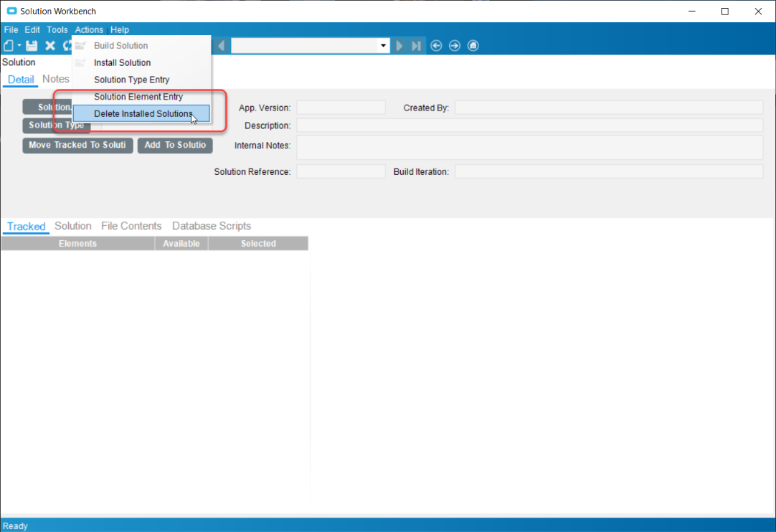Choose Solution Element Entry from Actions menu
The width and height of the screenshot is (776, 532).
[x=138, y=97]
